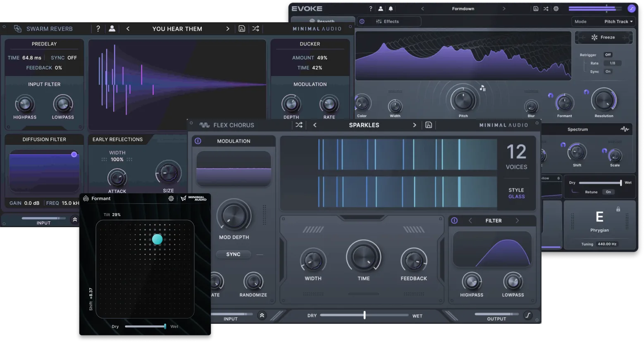Open the Pitch Track mode dropdown

pyautogui.click(x=618, y=21)
